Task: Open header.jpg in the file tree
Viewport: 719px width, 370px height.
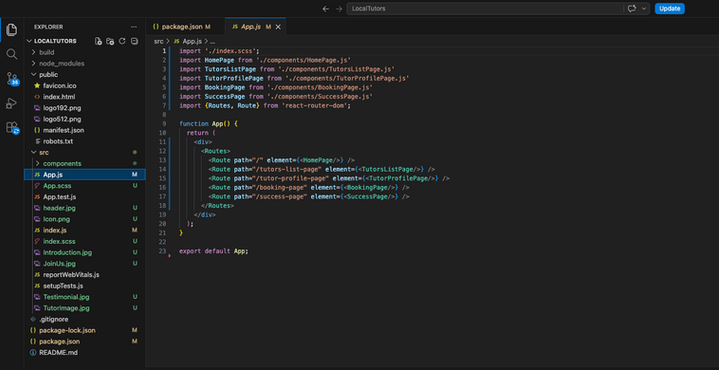Action: tap(85, 208)
